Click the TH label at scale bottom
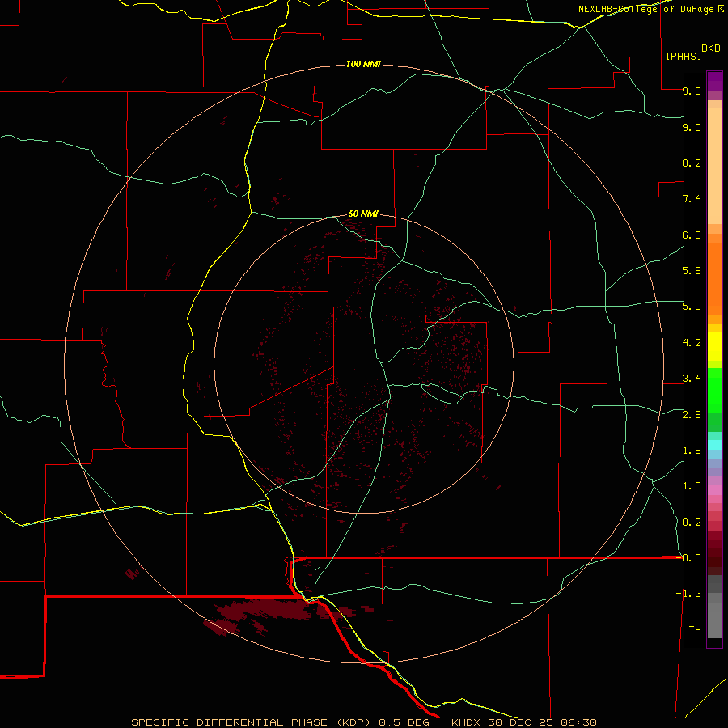728x728 pixels. pyautogui.click(x=695, y=630)
